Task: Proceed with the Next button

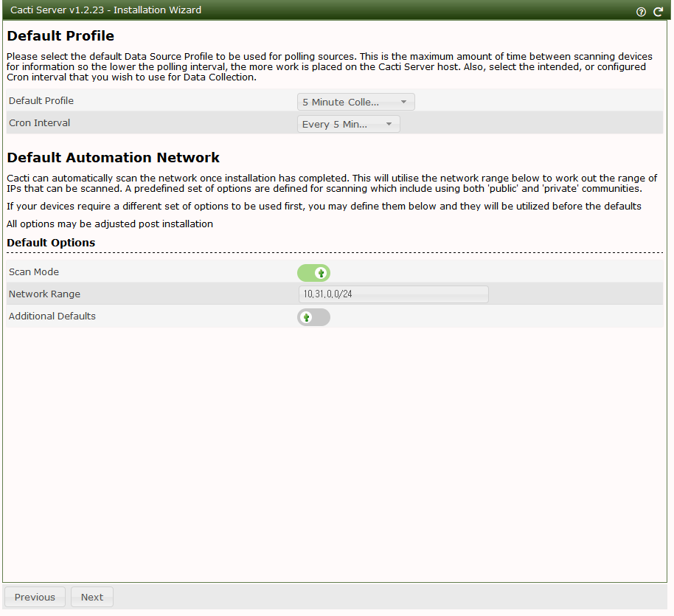Action: click(92, 597)
